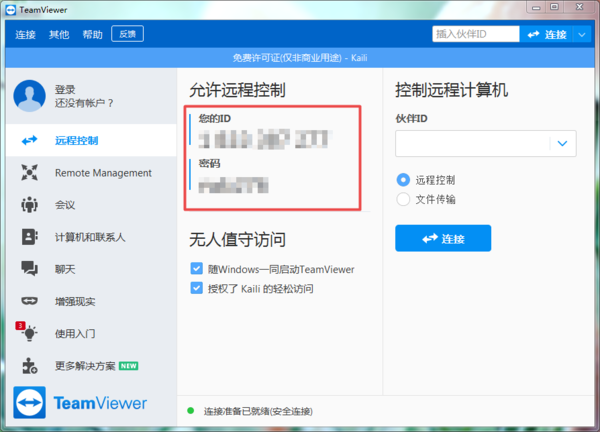Click the blue 连接 button under partner ID

[442, 238]
